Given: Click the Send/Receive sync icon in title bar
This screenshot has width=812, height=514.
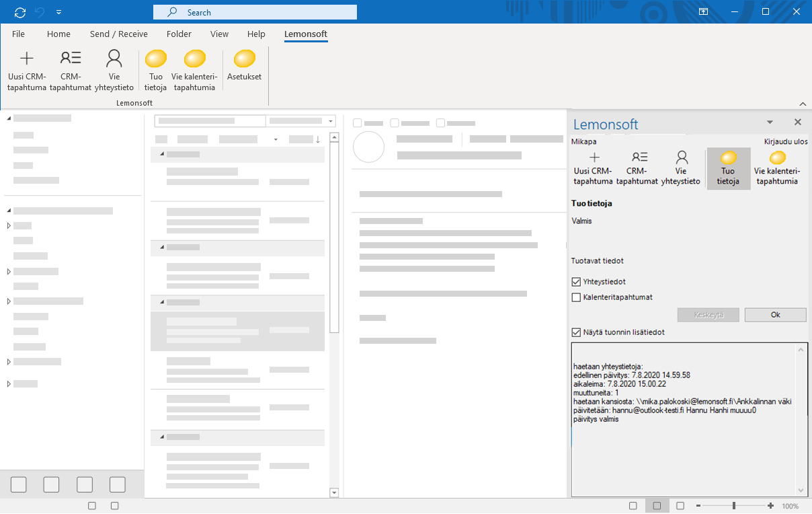Looking at the screenshot, I should coord(20,12).
